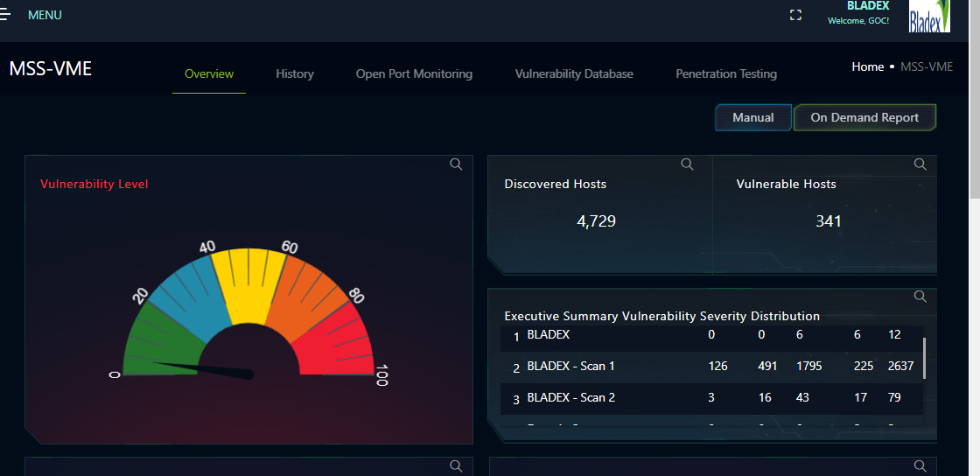The image size is (980, 476).
Task: Open the Penetration Testing tab
Action: 725,73
